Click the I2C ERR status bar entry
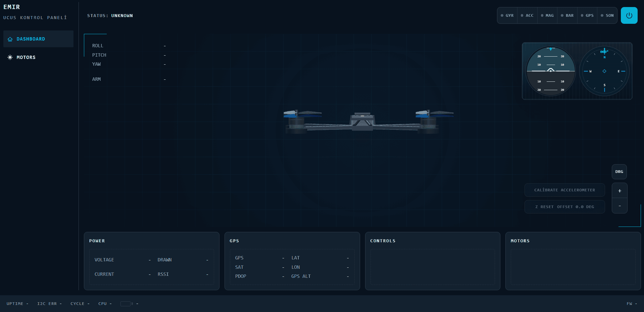 coord(49,304)
